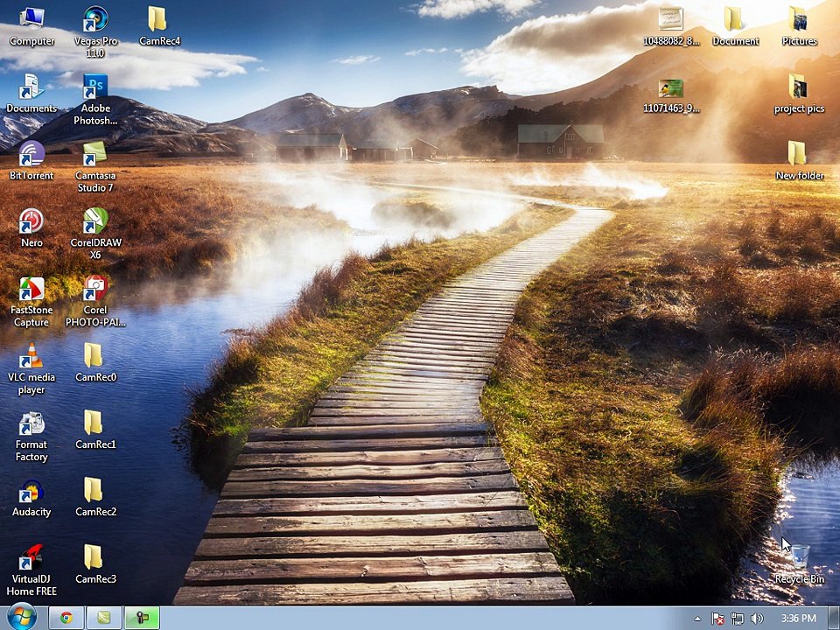The image size is (840, 630).
Task: Open Camtasia Studio from the taskbar
Action: (104, 619)
